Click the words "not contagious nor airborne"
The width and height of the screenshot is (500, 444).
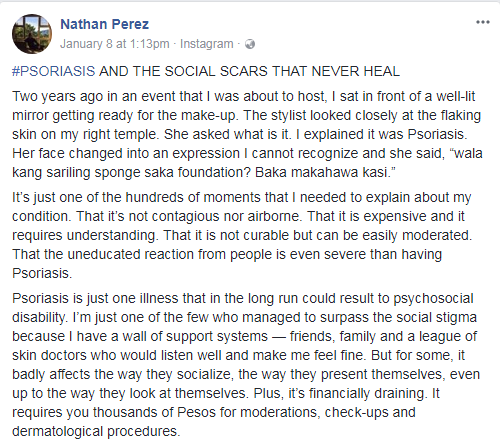coord(215,216)
